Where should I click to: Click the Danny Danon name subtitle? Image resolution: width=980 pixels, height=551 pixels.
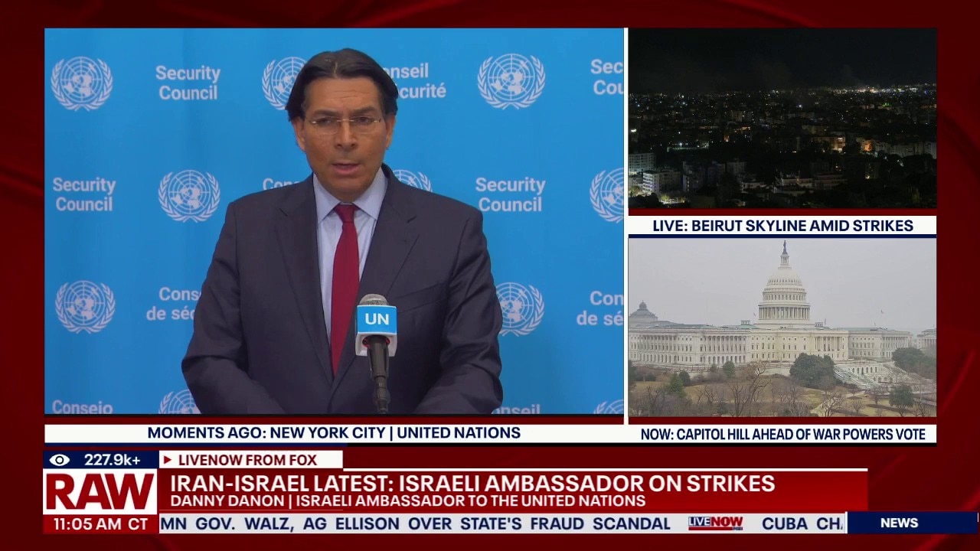click(x=407, y=501)
